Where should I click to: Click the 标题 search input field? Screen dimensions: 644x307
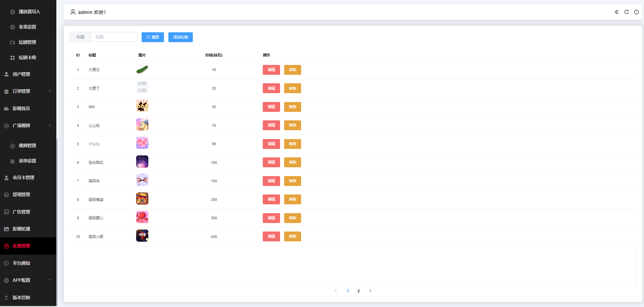click(114, 37)
